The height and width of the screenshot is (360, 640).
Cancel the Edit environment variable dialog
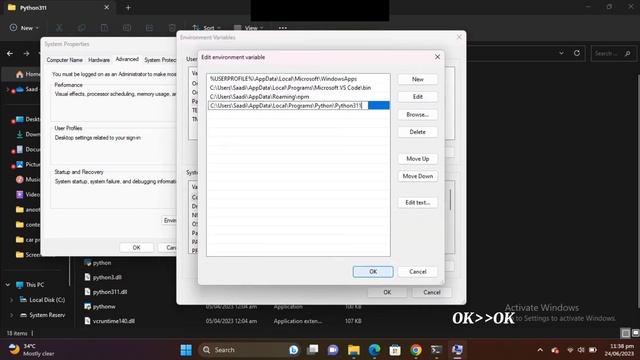tap(417, 272)
